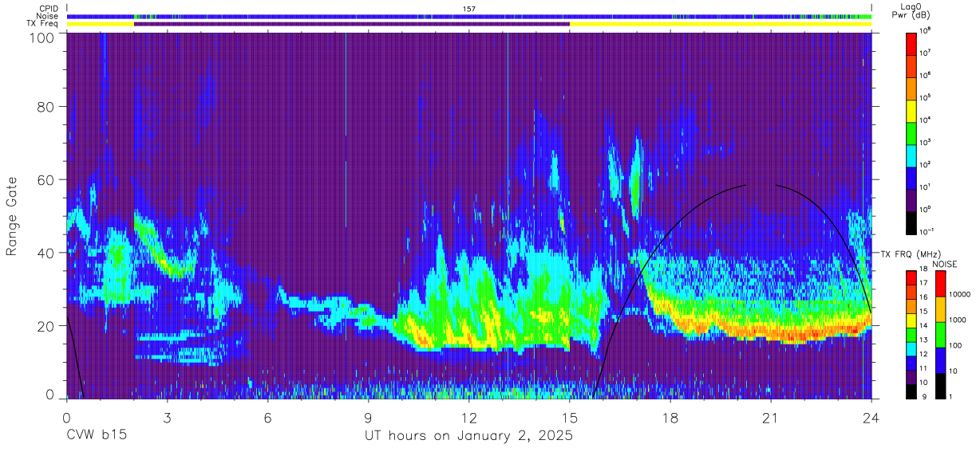Click the 'CVW b15' radar label

coord(96,436)
